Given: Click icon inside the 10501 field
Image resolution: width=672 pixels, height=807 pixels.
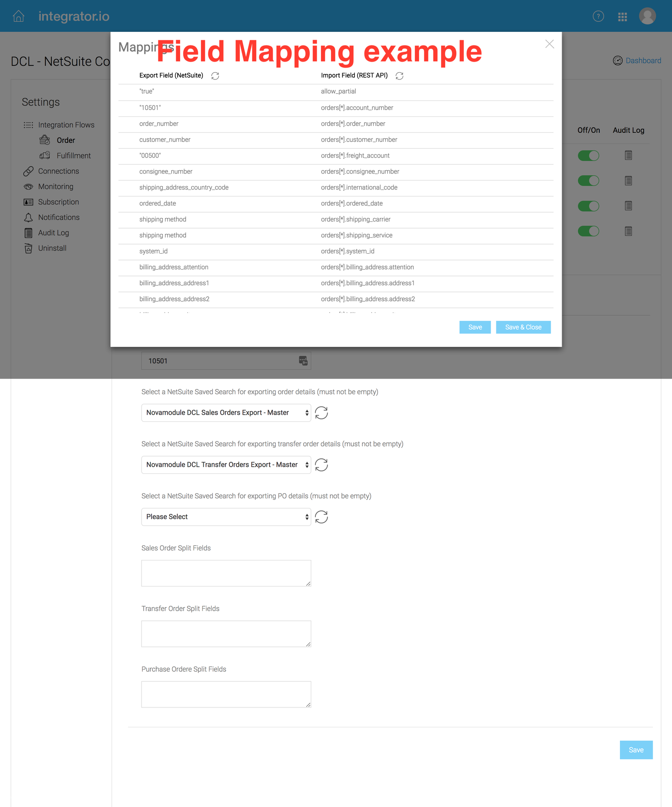Looking at the screenshot, I should click(x=303, y=360).
